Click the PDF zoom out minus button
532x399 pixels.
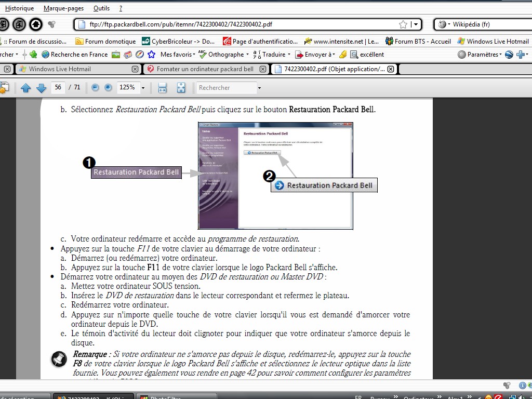coord(95,88)
